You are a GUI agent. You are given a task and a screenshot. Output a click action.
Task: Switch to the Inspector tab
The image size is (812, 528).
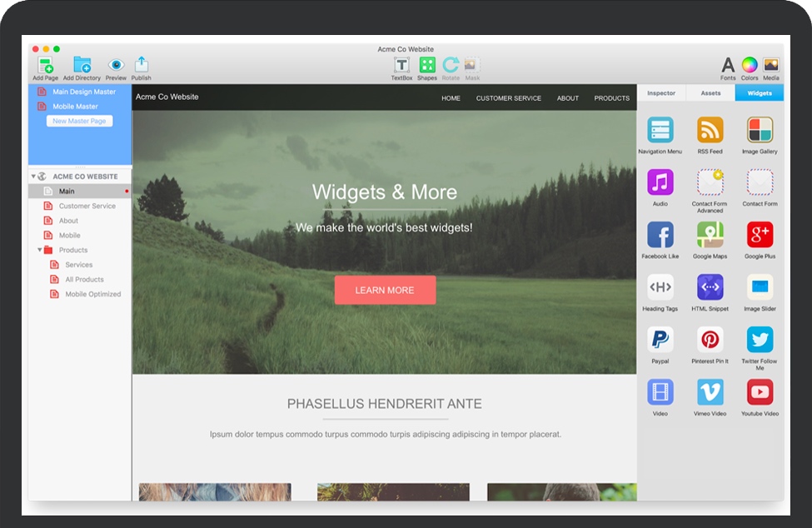(x=661, y=93)
